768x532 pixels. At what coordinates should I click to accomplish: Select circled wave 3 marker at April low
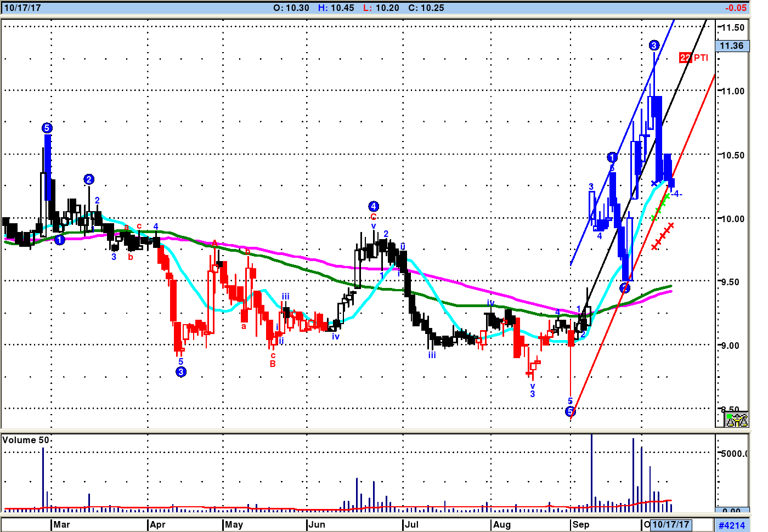click(181, 372)
